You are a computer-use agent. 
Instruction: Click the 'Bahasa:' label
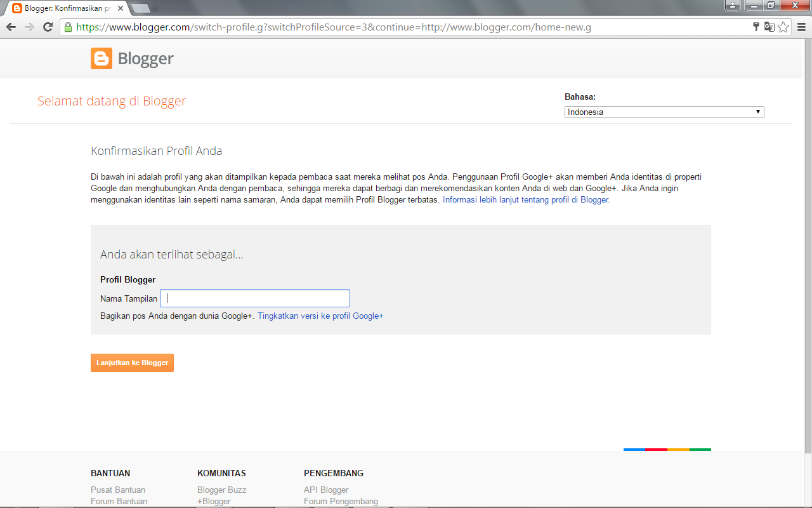tap(580, 97)
